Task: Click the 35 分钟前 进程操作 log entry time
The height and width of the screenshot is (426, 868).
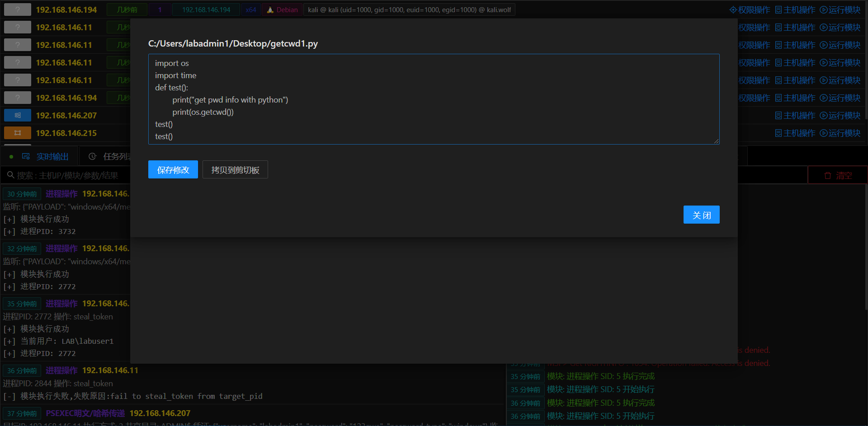Action: [22, 304]
